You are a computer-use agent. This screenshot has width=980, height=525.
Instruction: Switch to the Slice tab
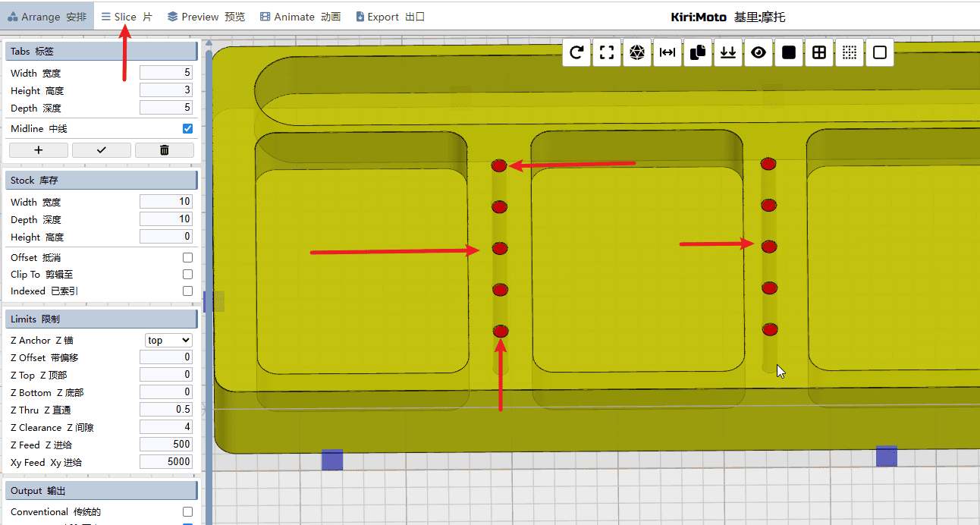pos(127,17)
